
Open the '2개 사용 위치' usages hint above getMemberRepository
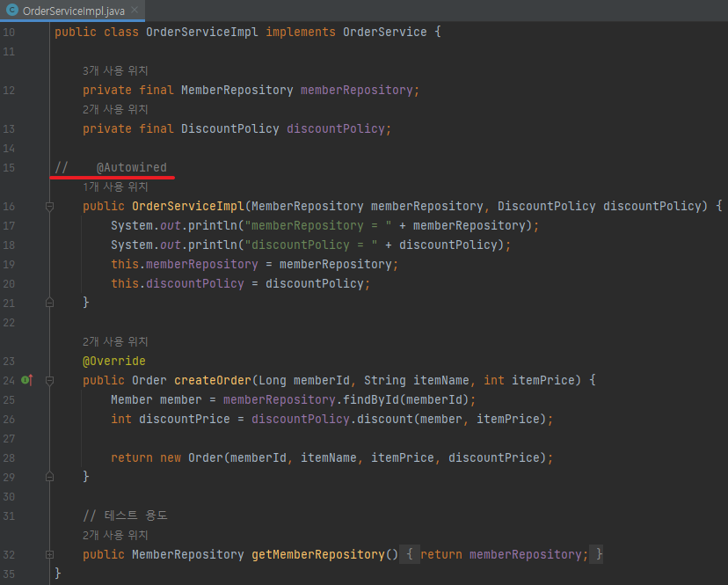click(115, 535)
